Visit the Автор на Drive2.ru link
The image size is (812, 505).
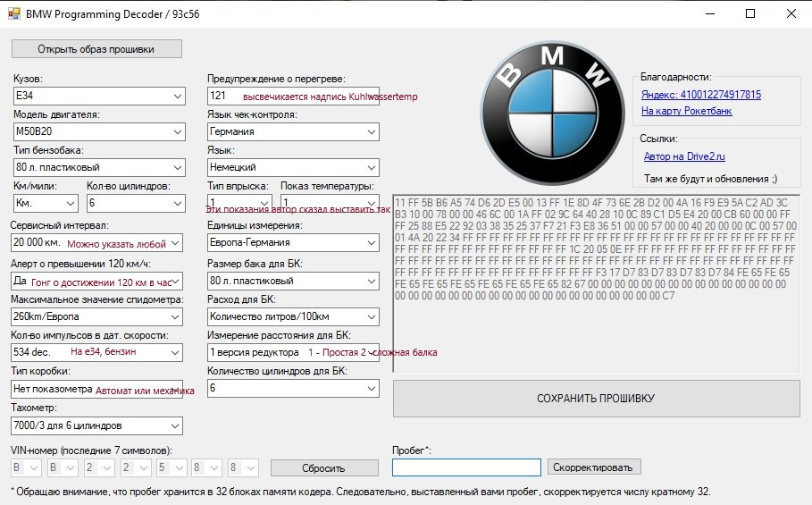pyautogui.click(x=684, y=156)
